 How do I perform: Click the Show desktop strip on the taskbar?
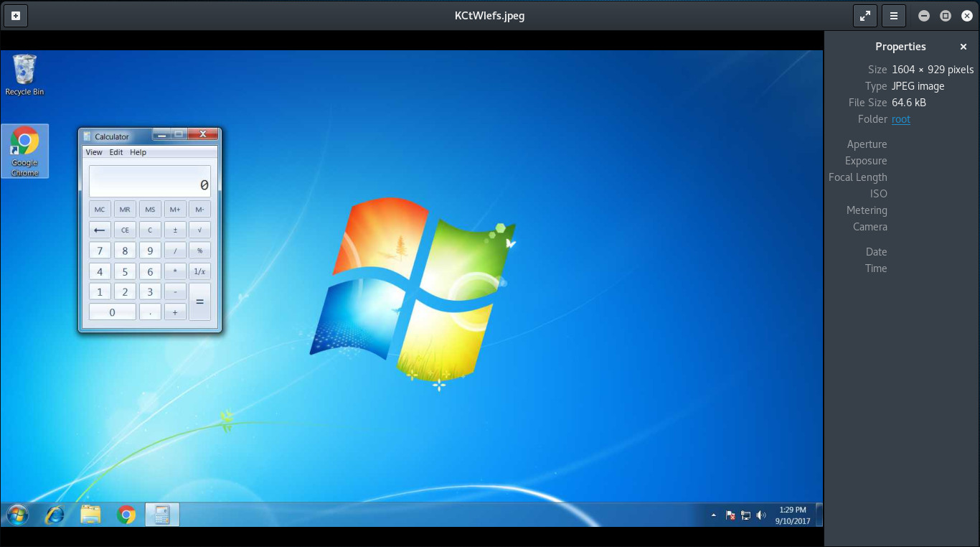pyautogui.click(x=819, y=515)
